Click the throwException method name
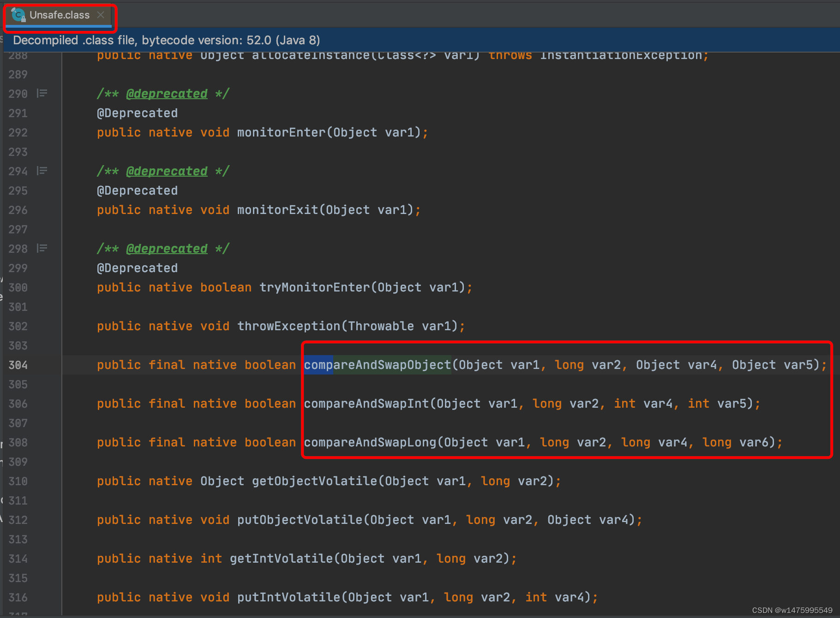 (289, 326)
